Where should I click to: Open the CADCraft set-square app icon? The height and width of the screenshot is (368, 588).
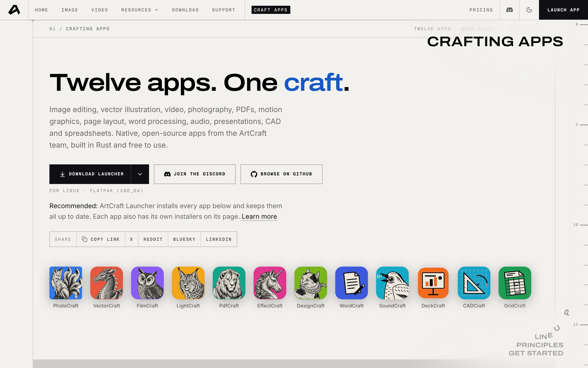(474, 283)
